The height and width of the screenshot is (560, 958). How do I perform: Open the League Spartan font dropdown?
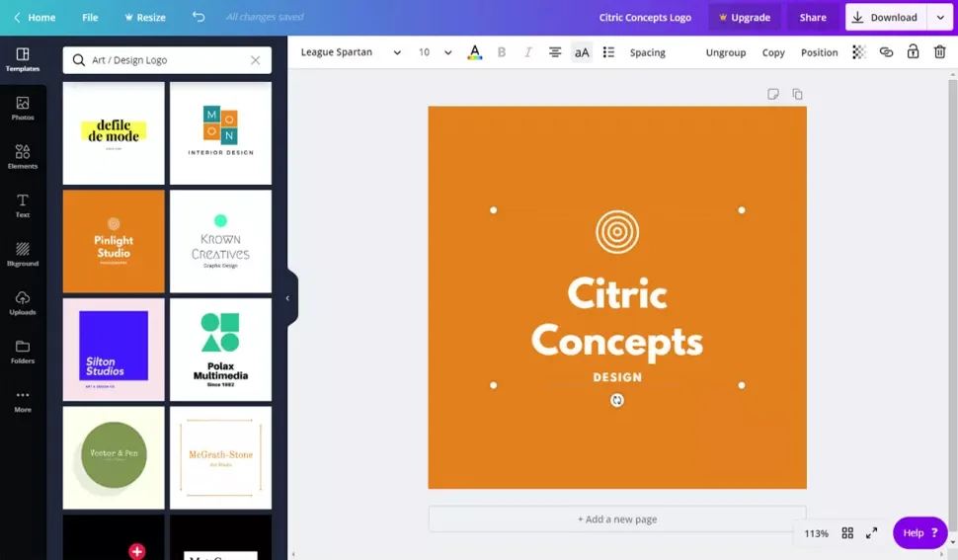(351, 52)
